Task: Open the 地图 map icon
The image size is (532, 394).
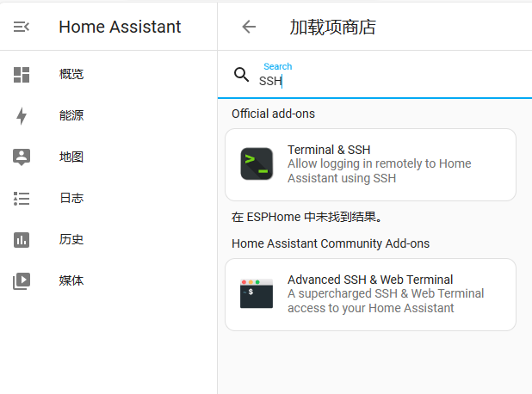Action: [x=22, y=157]
